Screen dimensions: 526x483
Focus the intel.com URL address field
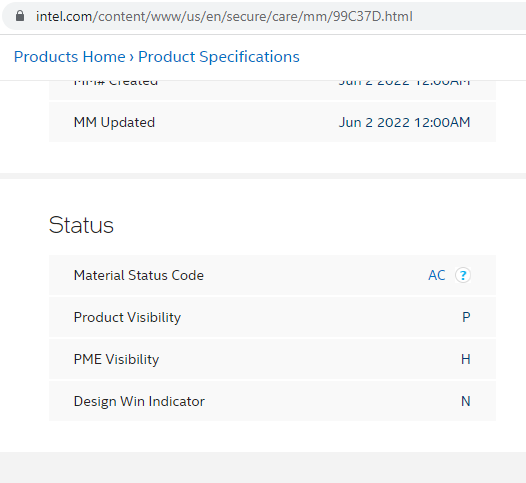point(265,16)
